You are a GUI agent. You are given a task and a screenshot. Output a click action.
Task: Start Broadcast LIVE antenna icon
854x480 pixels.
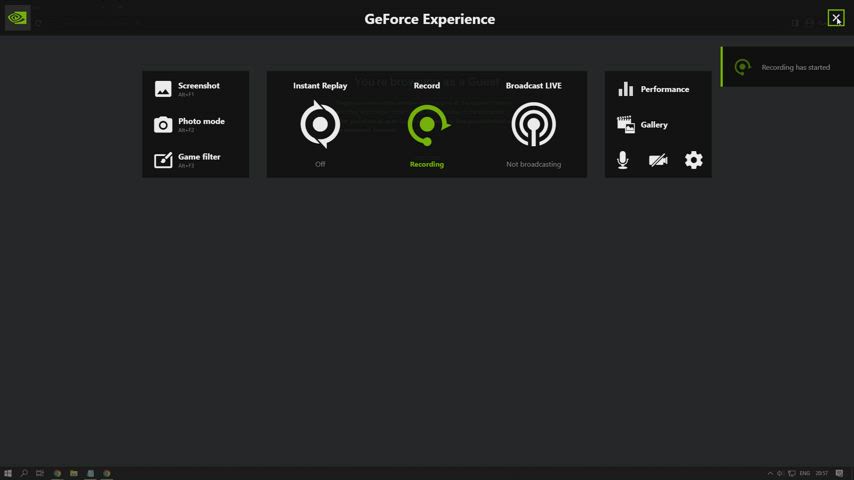click(534, 125)
